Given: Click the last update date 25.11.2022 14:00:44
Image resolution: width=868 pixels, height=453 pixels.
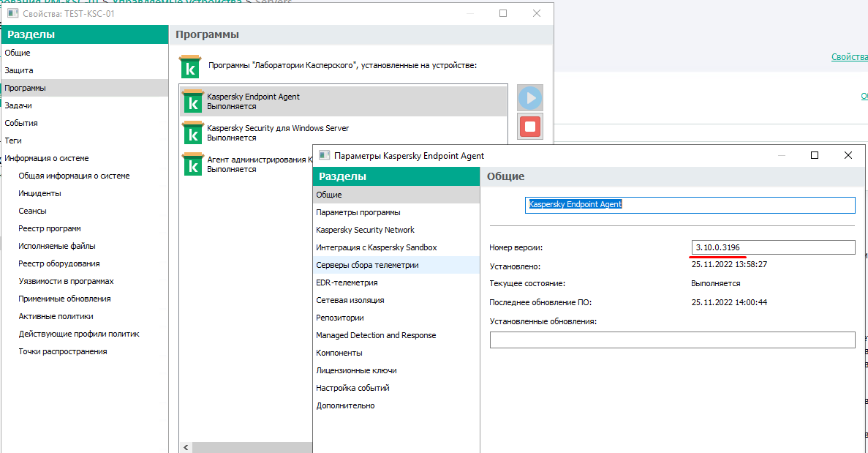Looking at the screenshot, I should pos(729,302).
